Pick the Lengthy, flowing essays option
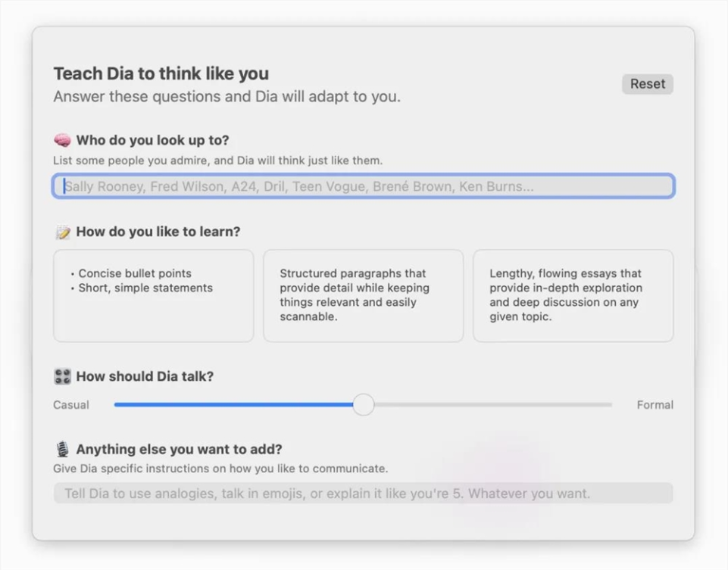The image size is (728, 570). [573, 295]
